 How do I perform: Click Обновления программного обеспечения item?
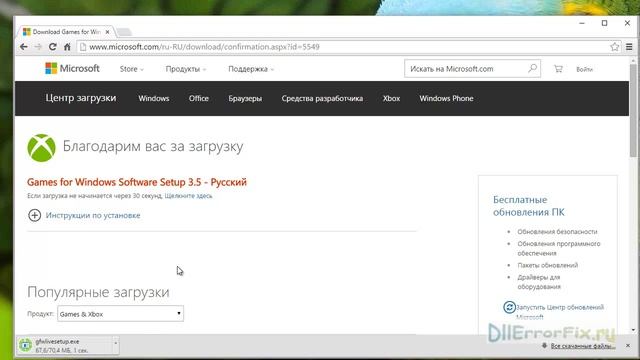pos(559,248)
